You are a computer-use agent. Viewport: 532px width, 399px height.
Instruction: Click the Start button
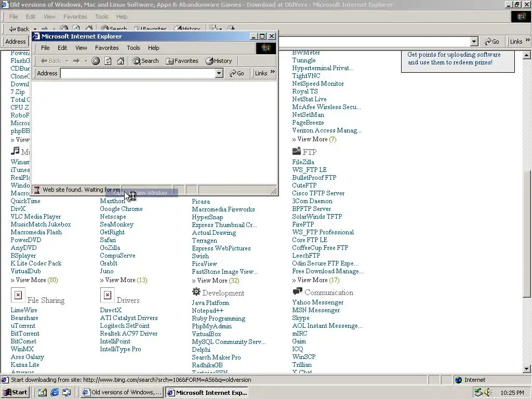tap(16, 392)
